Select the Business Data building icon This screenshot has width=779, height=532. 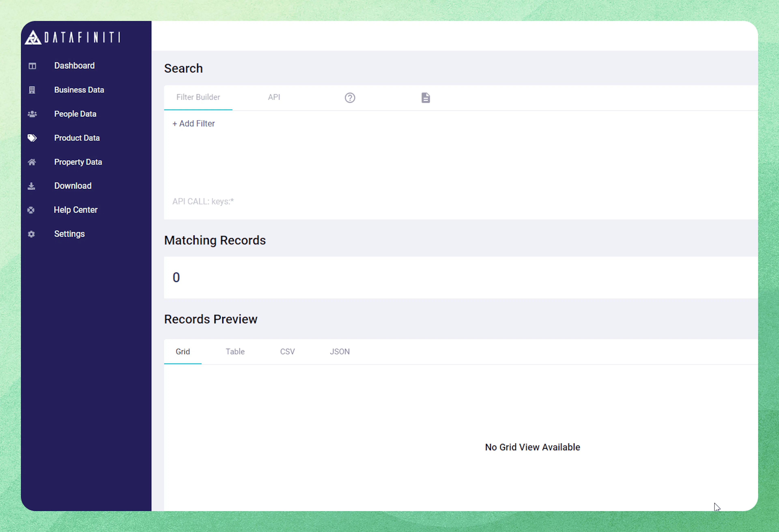[32, 90]
